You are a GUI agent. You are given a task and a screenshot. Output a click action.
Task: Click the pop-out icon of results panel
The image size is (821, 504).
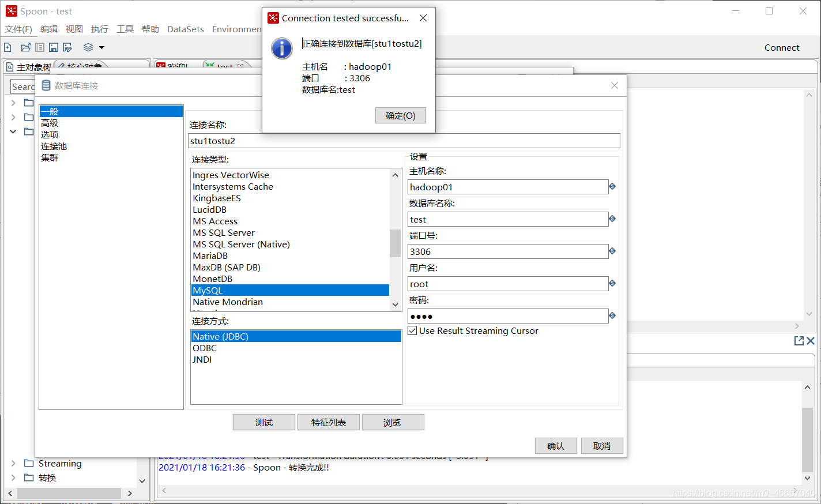pyautogui.click(x=799, y=341)
